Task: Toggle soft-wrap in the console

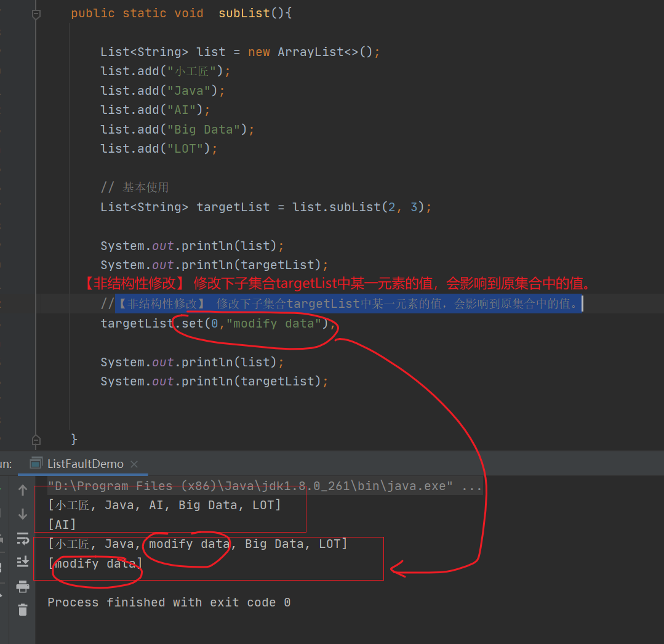Action: pos(23,539)
